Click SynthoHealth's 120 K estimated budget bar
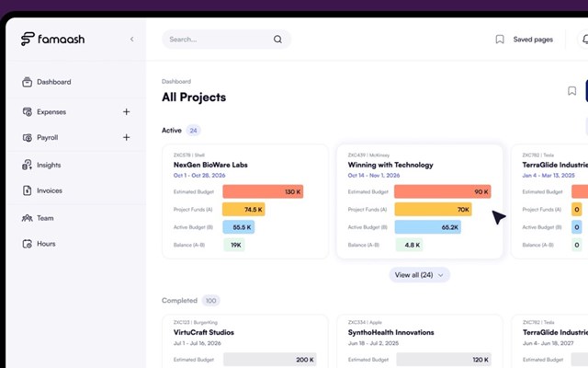The height and width of the screenshot is (368, 588). click(444, 360)
